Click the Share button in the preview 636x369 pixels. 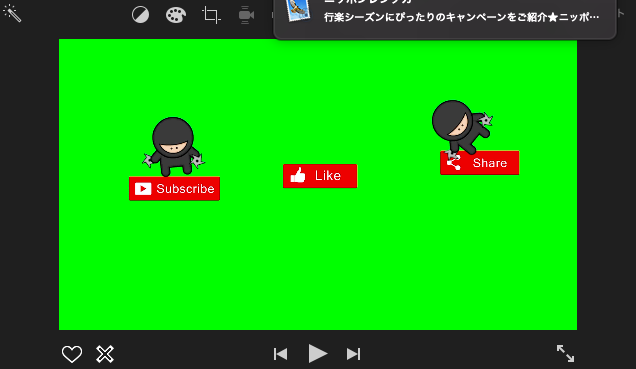[479, 163]
